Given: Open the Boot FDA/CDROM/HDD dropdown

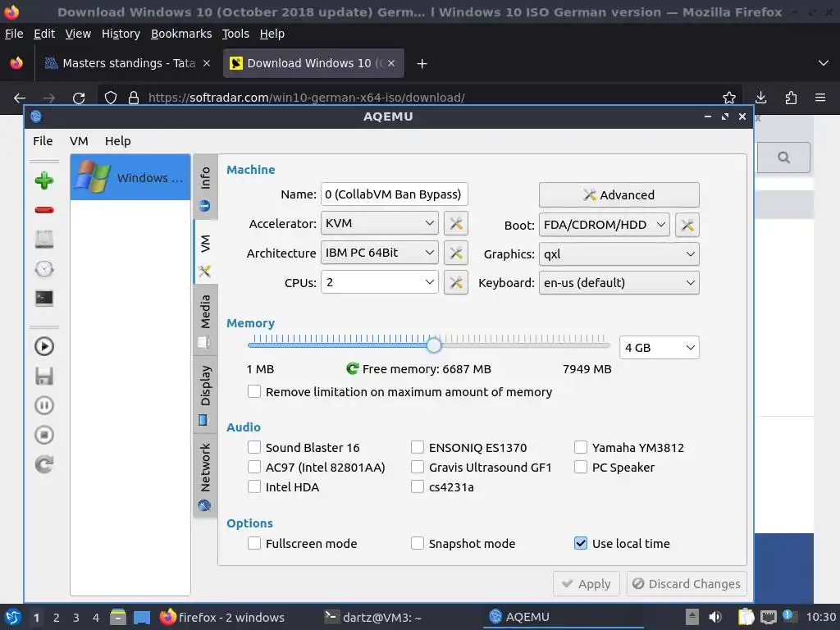Looking at the screenshot, I should coord(605,225).
